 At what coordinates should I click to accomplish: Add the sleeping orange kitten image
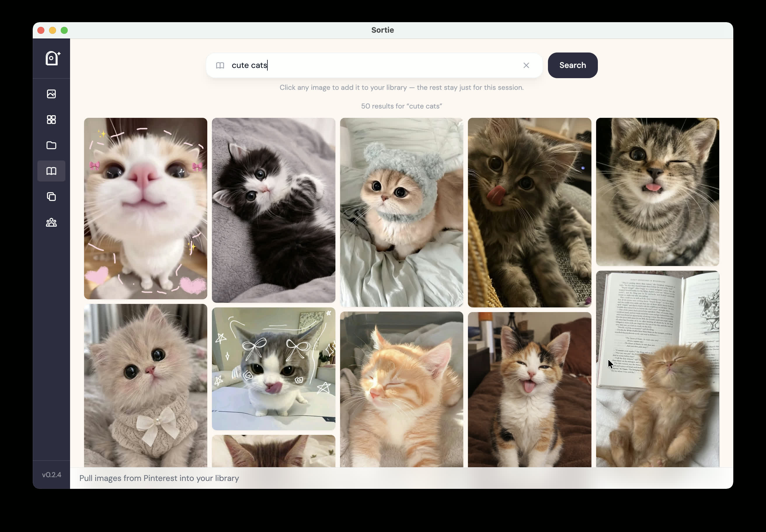401,389
